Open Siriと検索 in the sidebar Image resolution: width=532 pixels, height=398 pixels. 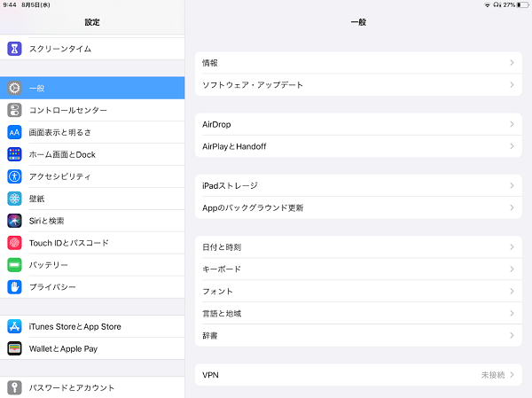click(92, 221)
